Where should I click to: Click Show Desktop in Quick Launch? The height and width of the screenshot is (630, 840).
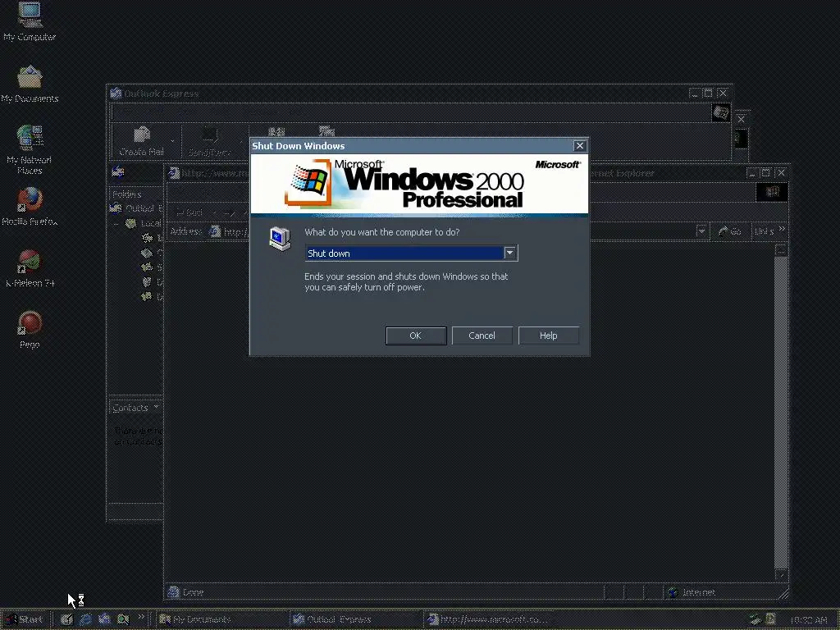[x=66, y=620]
